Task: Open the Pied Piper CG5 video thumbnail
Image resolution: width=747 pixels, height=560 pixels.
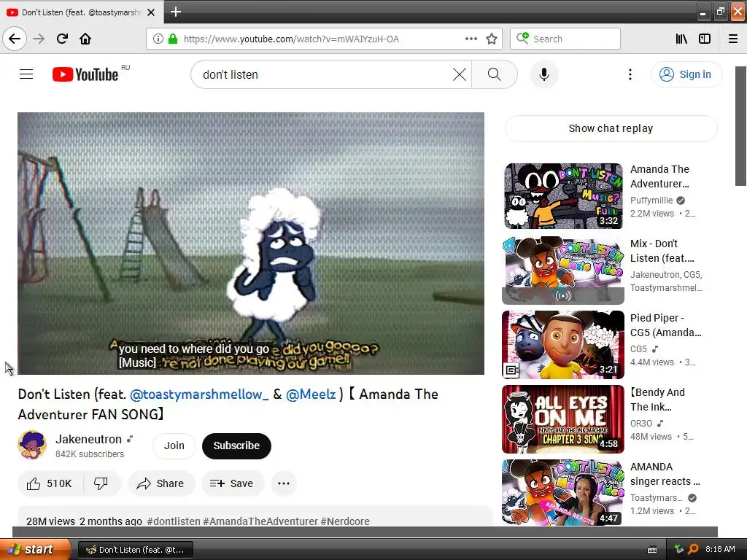Action: click(563, 345)
